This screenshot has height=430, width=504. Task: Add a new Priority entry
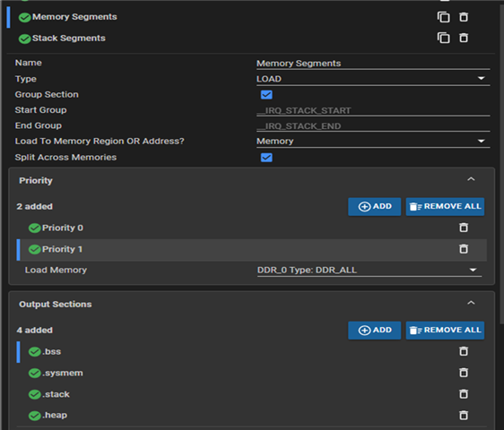coord(375,207)
